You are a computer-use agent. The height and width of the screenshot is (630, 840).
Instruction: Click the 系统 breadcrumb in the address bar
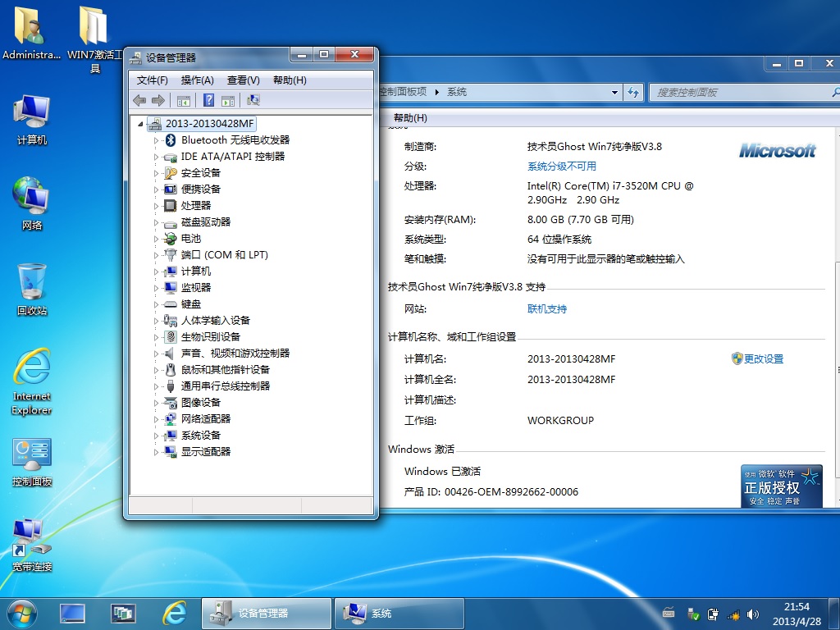point(457,92)
